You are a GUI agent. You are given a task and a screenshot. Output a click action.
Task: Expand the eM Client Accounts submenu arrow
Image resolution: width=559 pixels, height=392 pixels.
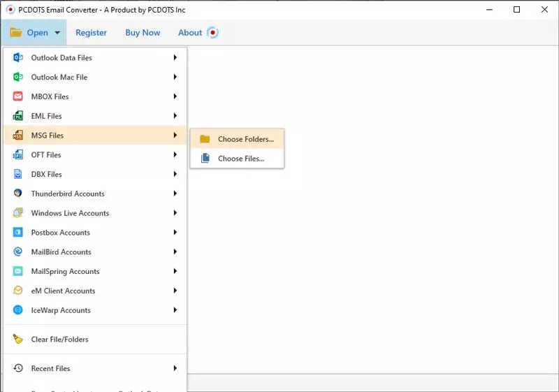[175, 291]
